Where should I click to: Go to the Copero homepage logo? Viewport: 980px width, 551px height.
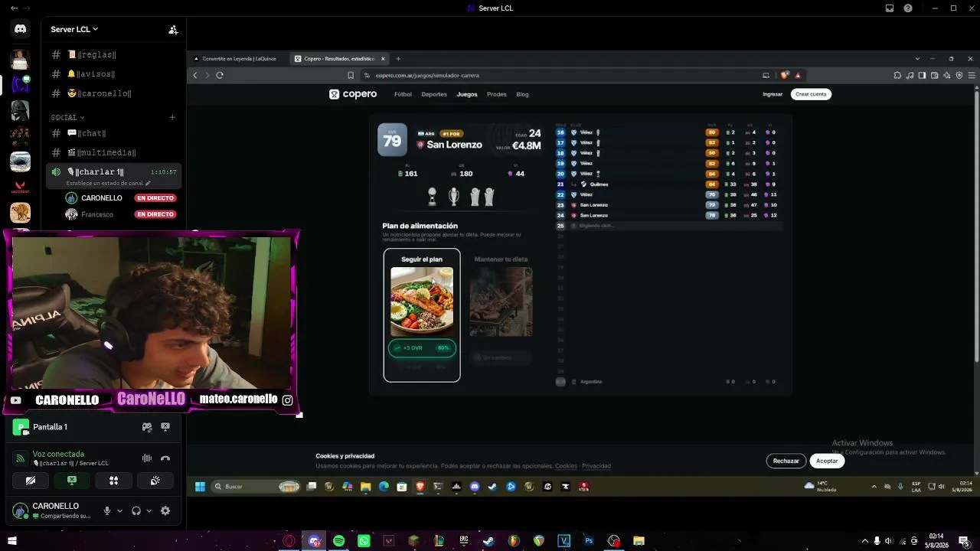353,94
